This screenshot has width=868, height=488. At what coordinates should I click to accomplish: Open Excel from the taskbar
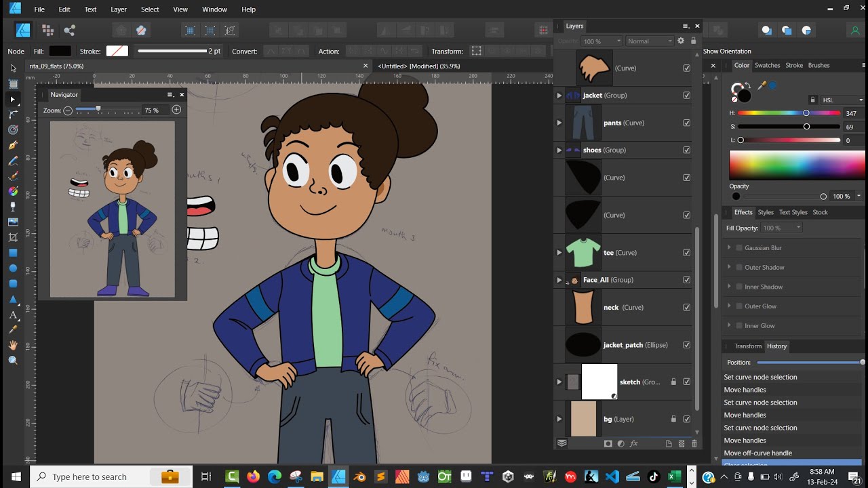click(674, 476)
